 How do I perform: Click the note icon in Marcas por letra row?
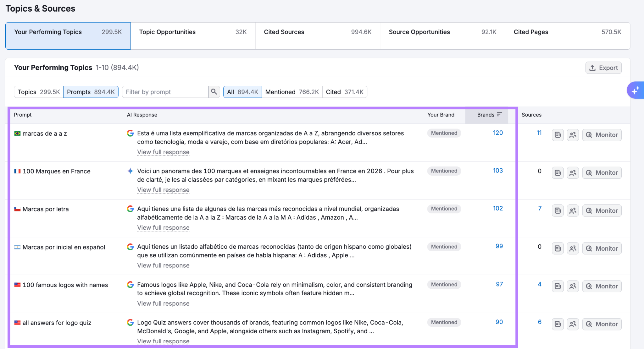pos(558,210)
